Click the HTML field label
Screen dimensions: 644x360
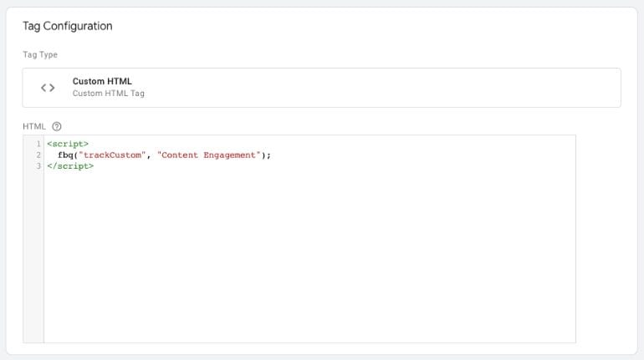(33, 127)
